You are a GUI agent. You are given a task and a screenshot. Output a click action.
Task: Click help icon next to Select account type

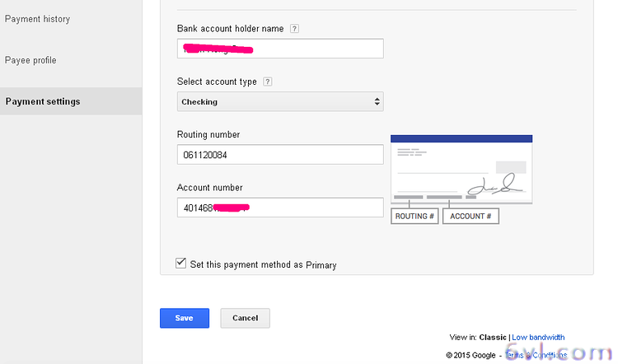click(267, 82)
